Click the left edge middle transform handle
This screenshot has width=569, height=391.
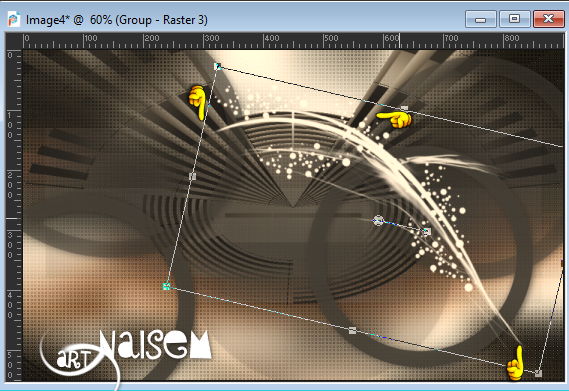[x=192, y=176]
